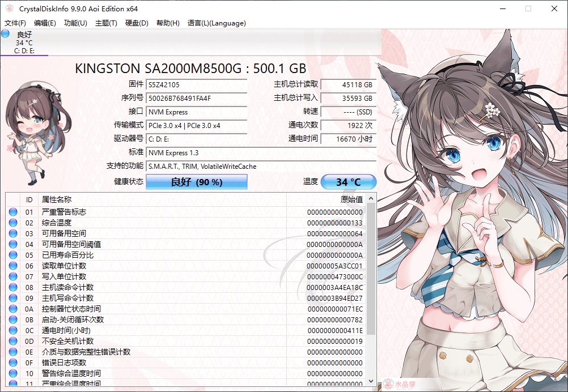The height and width of the screenshot is (392, 568).
Task: Open the 功能(U) menu
Action: (x=75, y=23)
